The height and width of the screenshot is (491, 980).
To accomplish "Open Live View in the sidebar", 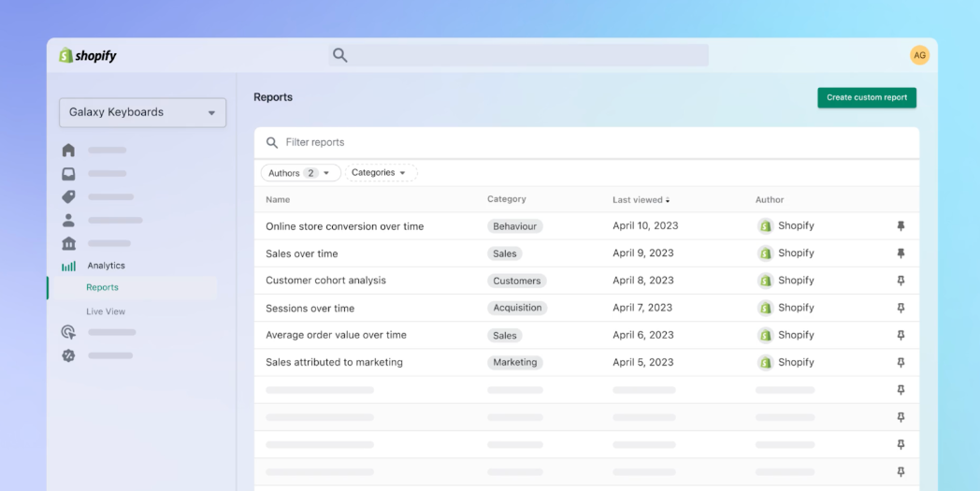I will (106, 311).
